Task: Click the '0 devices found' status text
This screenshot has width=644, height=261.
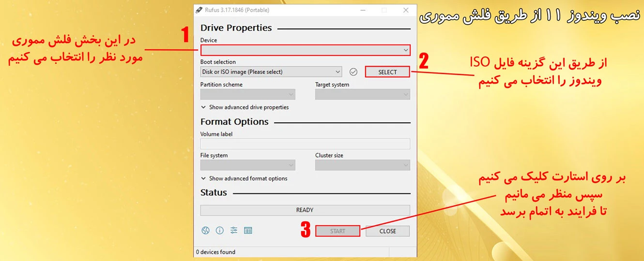Action: 215,252
